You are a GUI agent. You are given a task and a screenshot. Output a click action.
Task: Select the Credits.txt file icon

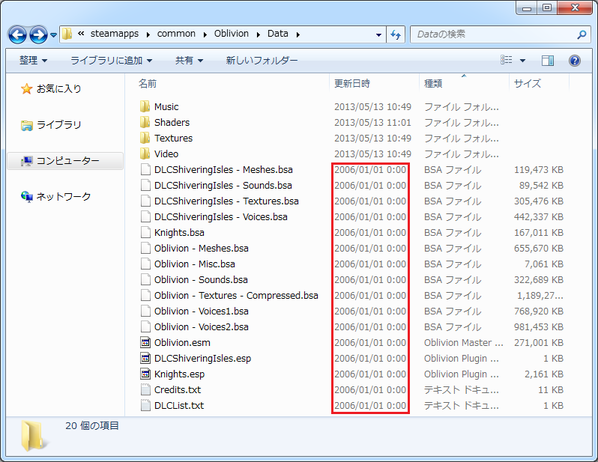pyautogui.click(x=145, y=390)
